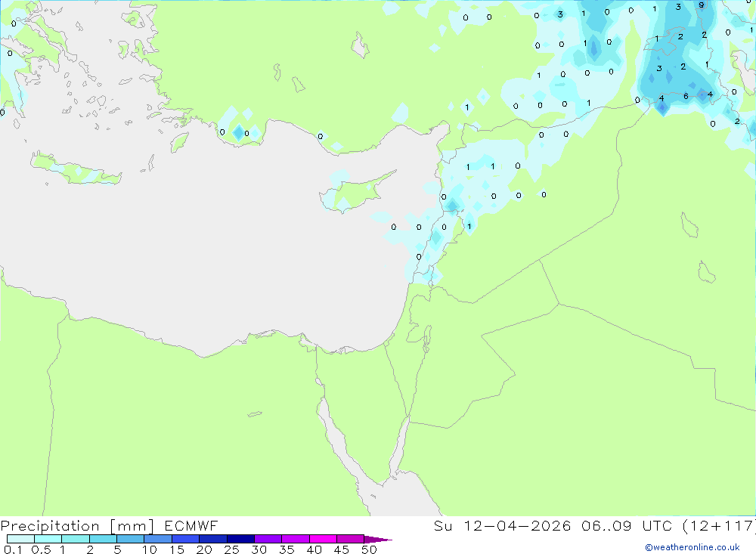This screenshot has width=756, height=554.
Task: Pick the 2–5 mm legend color swatch
Action: point(103,539)
